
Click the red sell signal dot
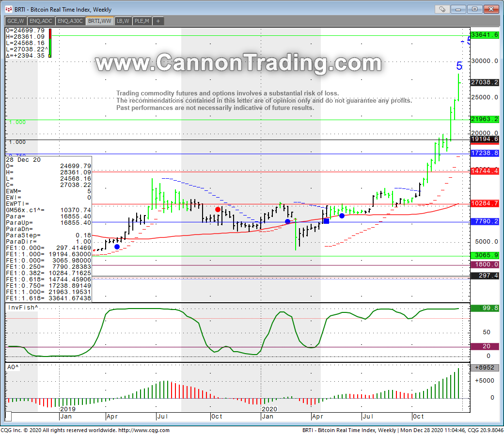pyautogui.click(x=218, y=209)
